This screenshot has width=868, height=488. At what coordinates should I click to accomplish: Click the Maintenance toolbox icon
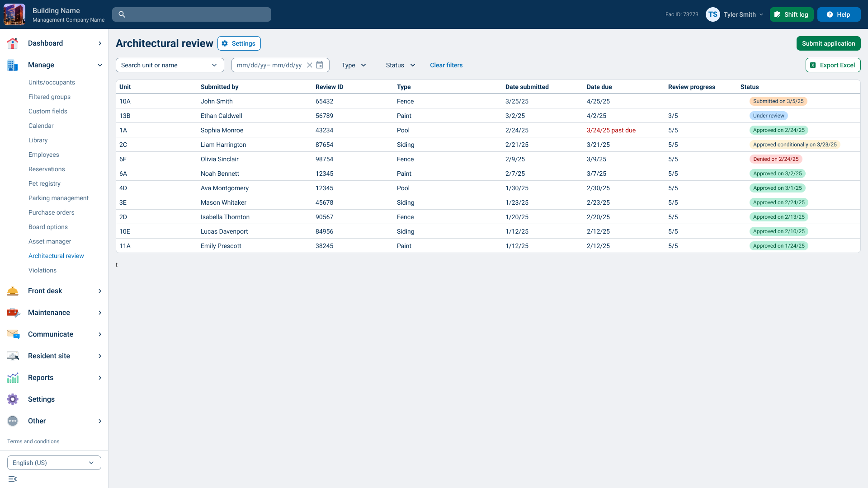click(13, 313)
